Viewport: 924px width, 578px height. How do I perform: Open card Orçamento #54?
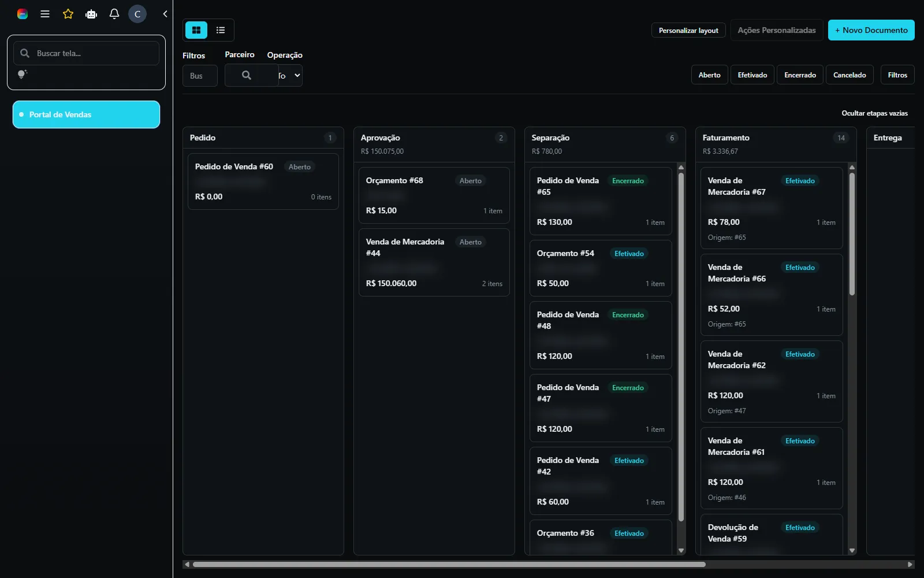601,268
